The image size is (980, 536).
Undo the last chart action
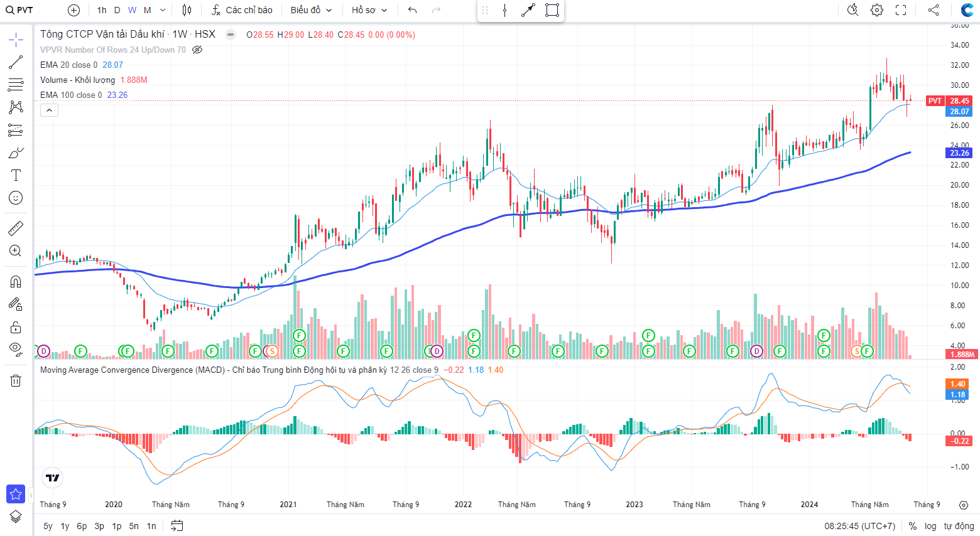coord(412,10)
